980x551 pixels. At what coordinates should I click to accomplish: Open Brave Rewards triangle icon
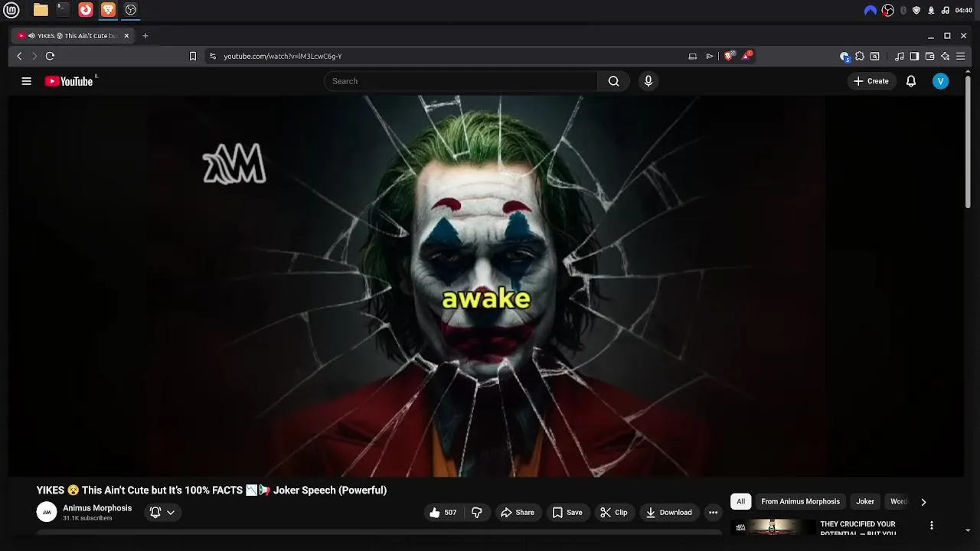click(x=747, y=55)
